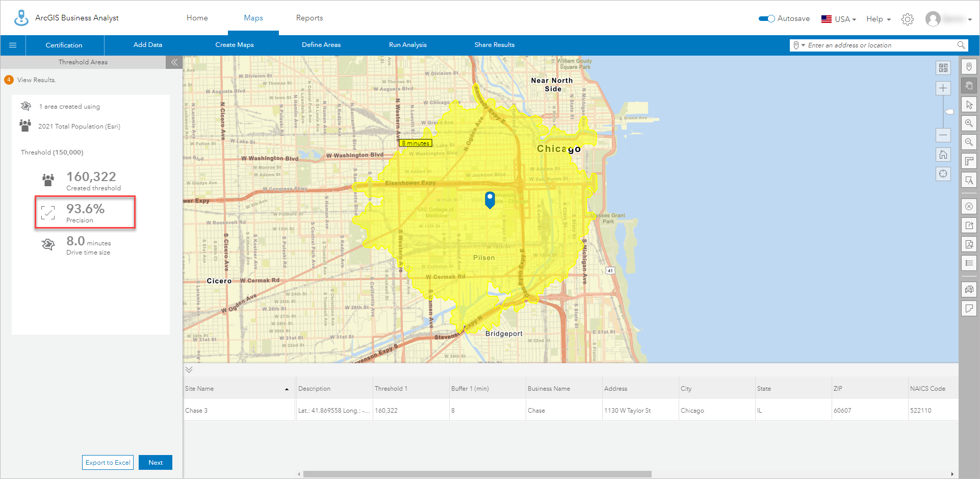The height and width of the screenshot is (479, 980).
Task: Click the Description column header
Action: point(334,389)
